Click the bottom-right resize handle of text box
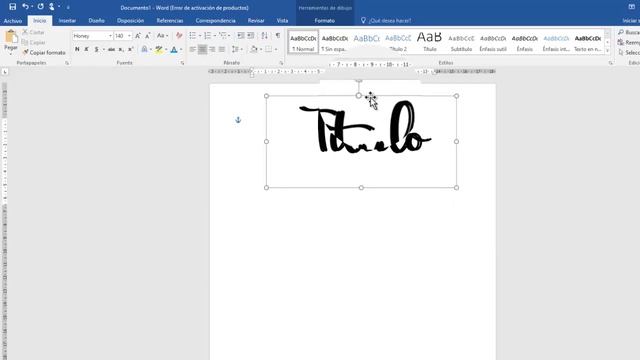The width and height of the screenshot is (640, 360). (456, 188)
